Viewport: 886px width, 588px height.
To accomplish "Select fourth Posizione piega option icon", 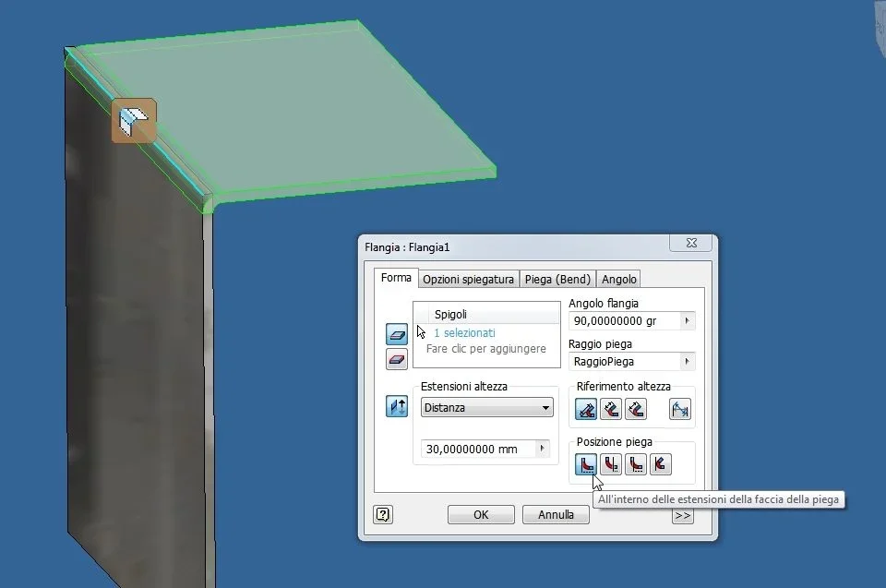I will (661, 464).
